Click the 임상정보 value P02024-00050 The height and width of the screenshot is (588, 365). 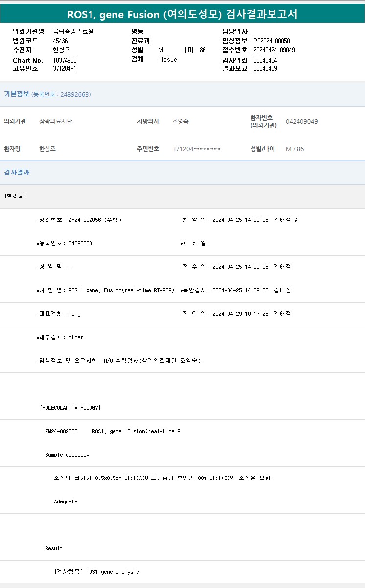click(x=272, y=41)
